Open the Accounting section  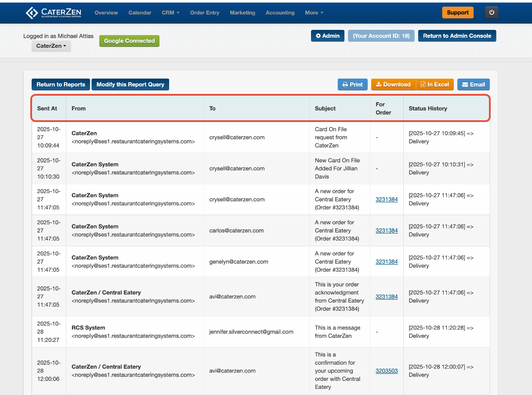tap(280, 13)
